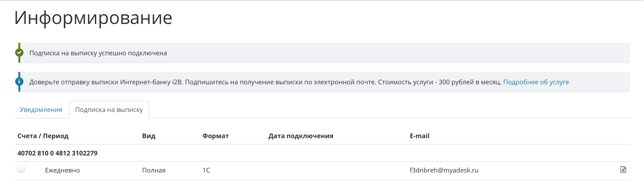The height and width of the screenshot is (181, 644).
Task: Click the blue info icon
Action: [19, 82]
